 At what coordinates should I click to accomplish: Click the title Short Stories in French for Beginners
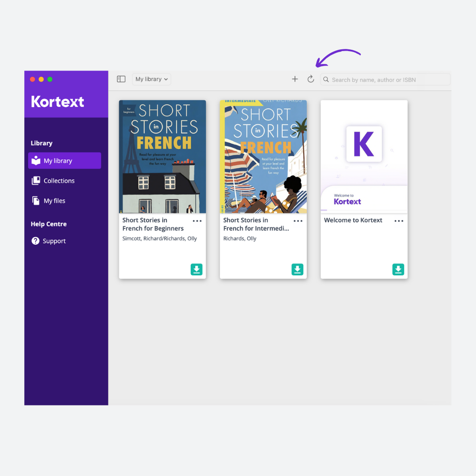click(153, 224)
